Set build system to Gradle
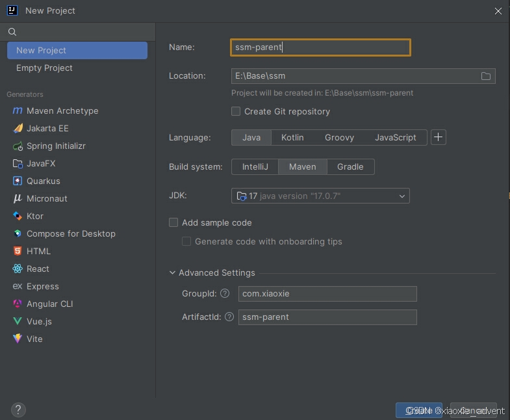Viewport: 510px width, 420px height. point(350,166)
